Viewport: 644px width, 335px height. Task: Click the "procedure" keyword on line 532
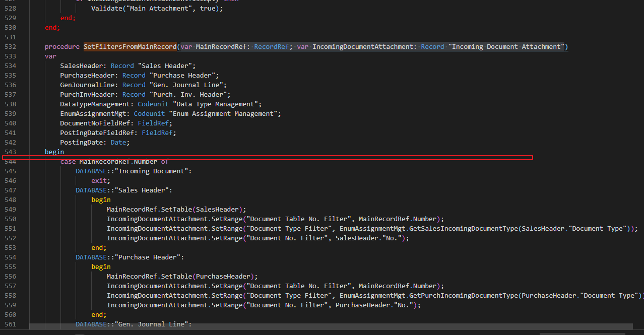62,47
